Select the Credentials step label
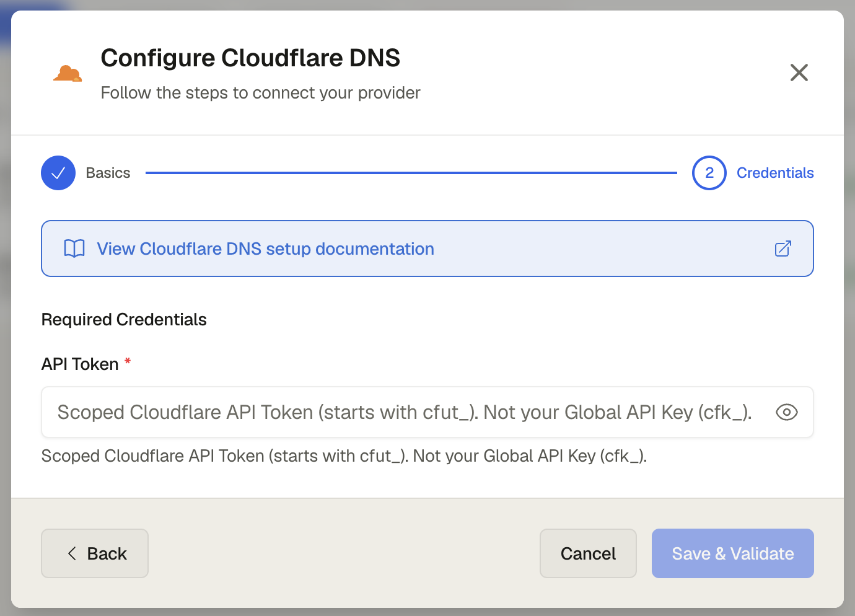The image size is (855, 616). tap(775, 173)
